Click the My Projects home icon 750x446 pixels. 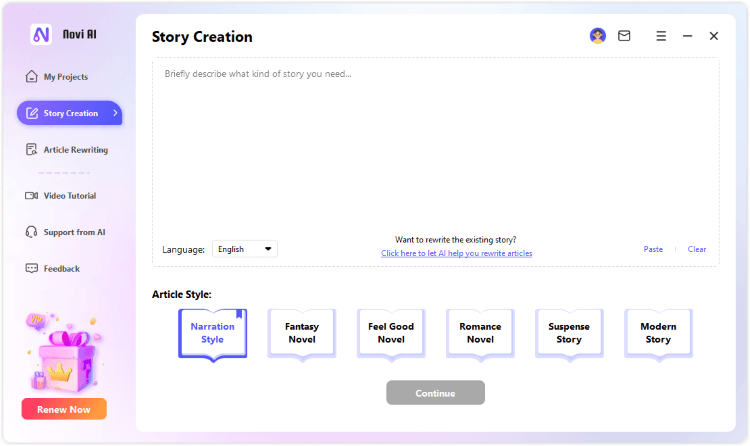[x=32, y=77]
